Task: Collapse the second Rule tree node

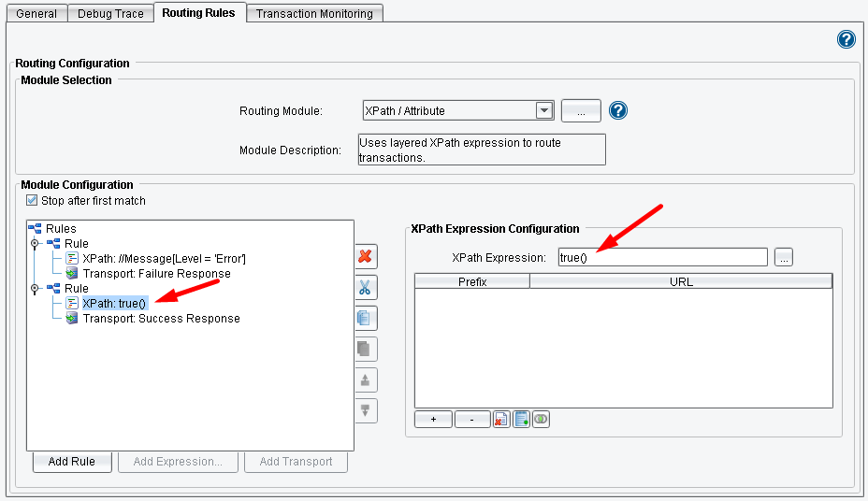Action: 36,289
